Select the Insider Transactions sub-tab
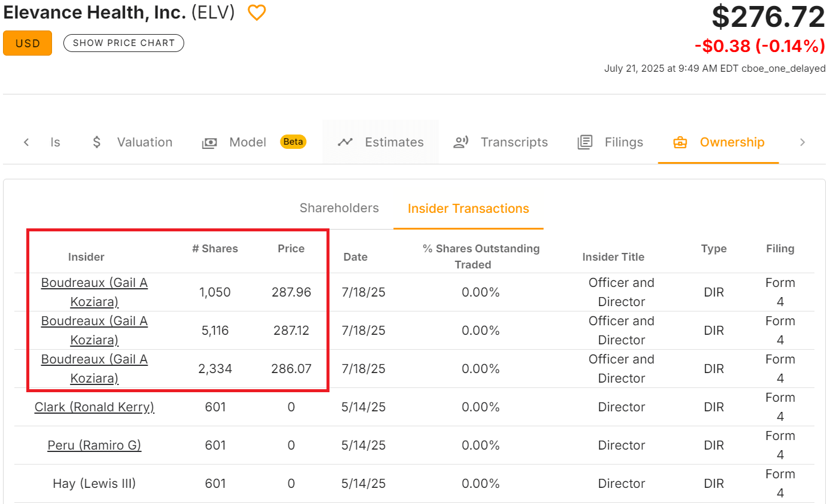This screenshot has height=504, width=830. [468, 209]
